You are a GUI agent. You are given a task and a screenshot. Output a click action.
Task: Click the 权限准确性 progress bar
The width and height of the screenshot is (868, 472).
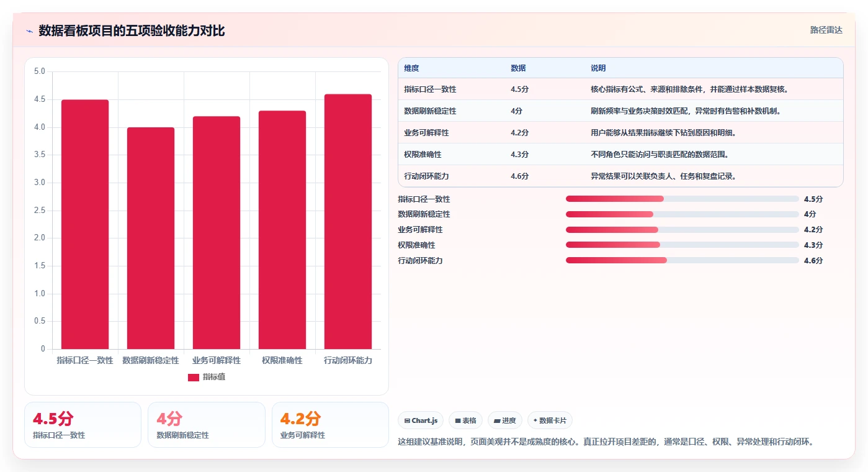pyautogui.click(x=682, y=245)
